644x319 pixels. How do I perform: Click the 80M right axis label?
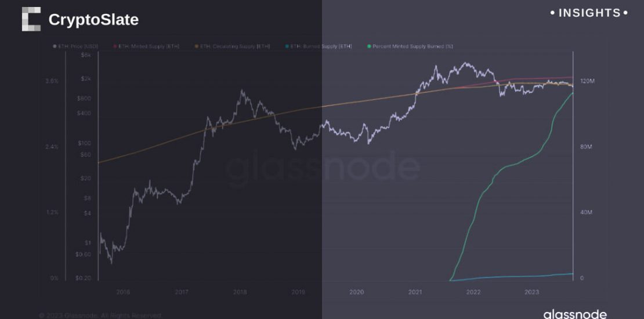(586, 147)
